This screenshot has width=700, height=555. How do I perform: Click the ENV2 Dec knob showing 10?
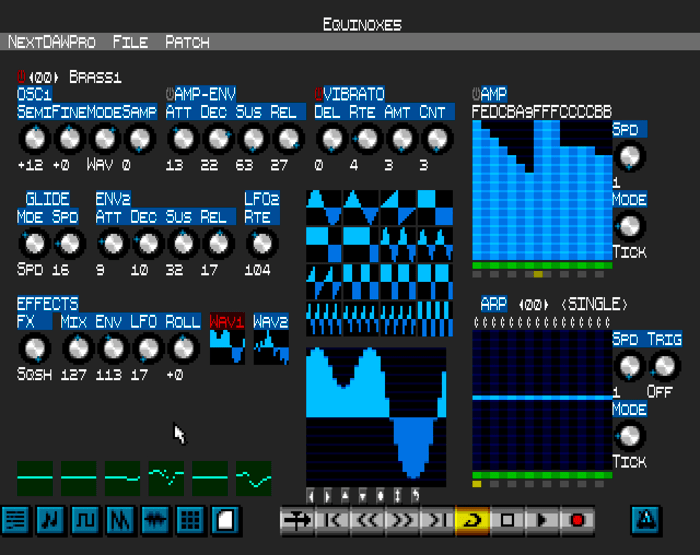pyautogui.click(x=148, y=244)
